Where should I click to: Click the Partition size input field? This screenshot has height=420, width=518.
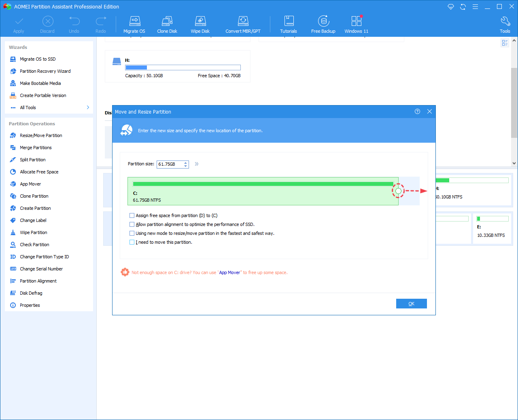170,164
